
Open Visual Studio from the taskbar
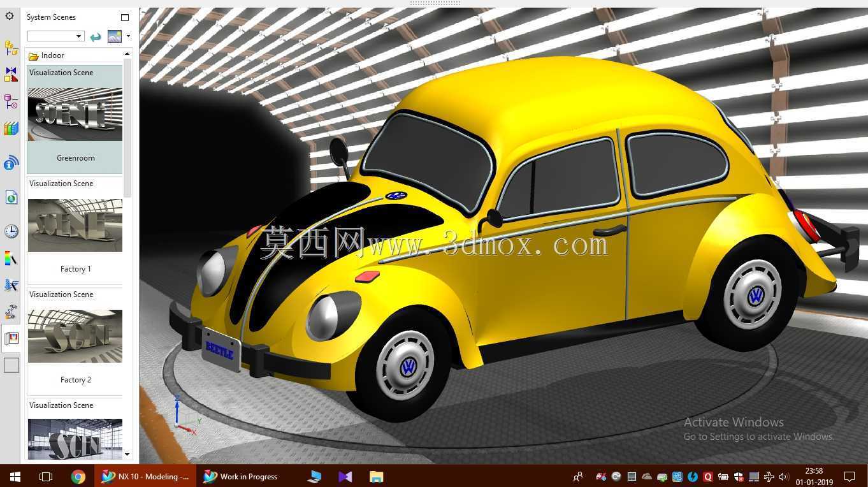(x=345, y=476)
